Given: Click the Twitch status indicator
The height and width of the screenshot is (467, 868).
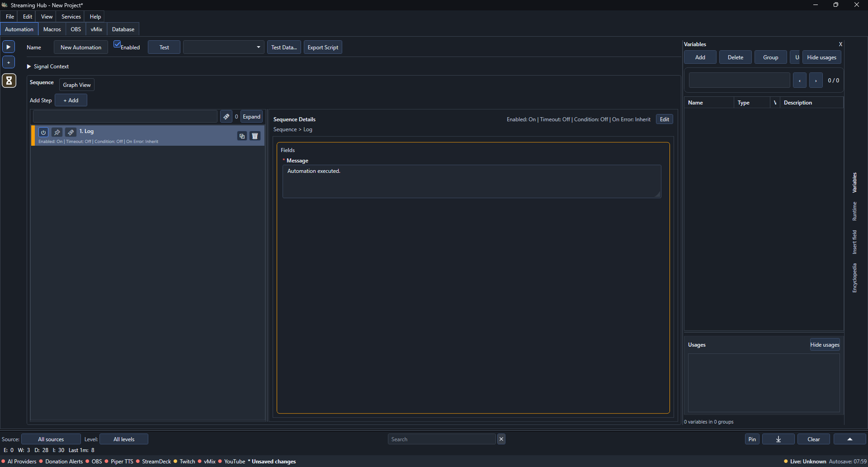Looking at the screenshot, I should (184, 462).
